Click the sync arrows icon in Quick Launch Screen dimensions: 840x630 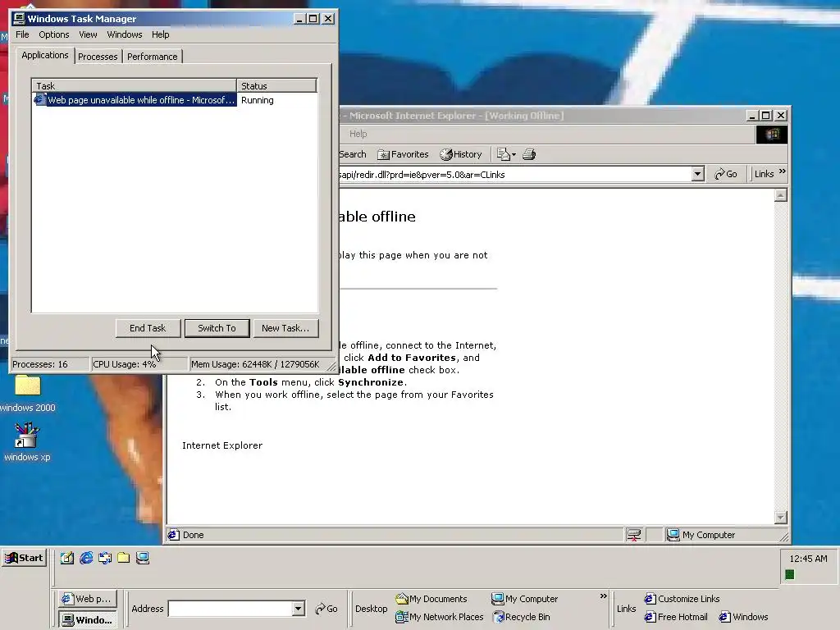coord(105,558)
